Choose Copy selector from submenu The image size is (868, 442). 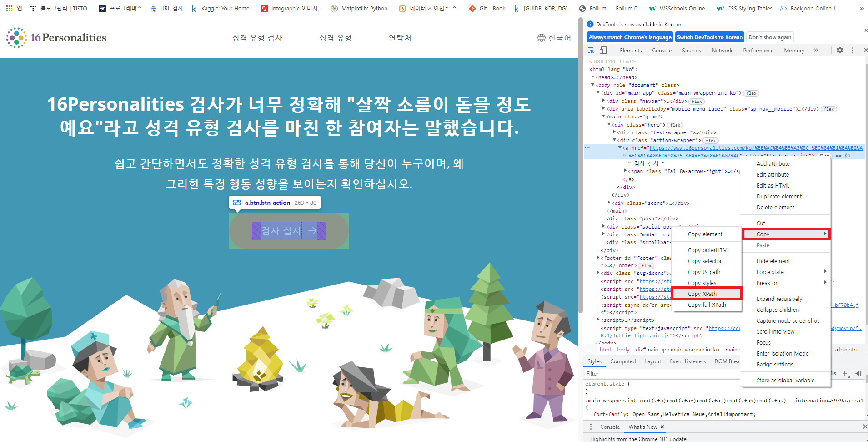[707, 261]
